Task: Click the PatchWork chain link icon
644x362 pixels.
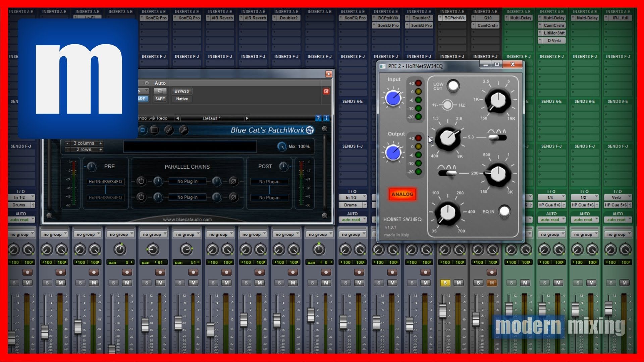Action: click(x=169, y=130)
